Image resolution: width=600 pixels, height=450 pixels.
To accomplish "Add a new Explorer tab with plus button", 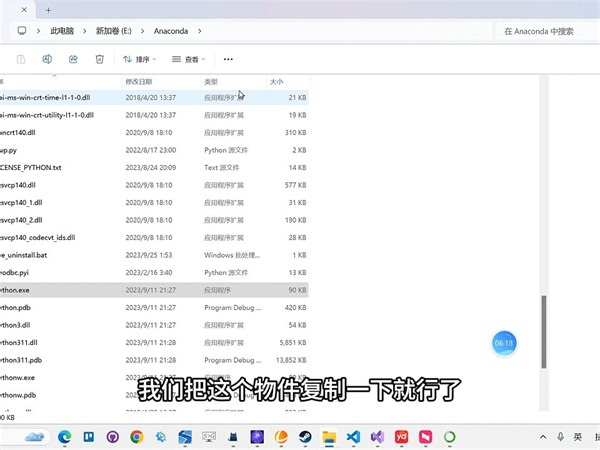I will (x=48, y=10).
